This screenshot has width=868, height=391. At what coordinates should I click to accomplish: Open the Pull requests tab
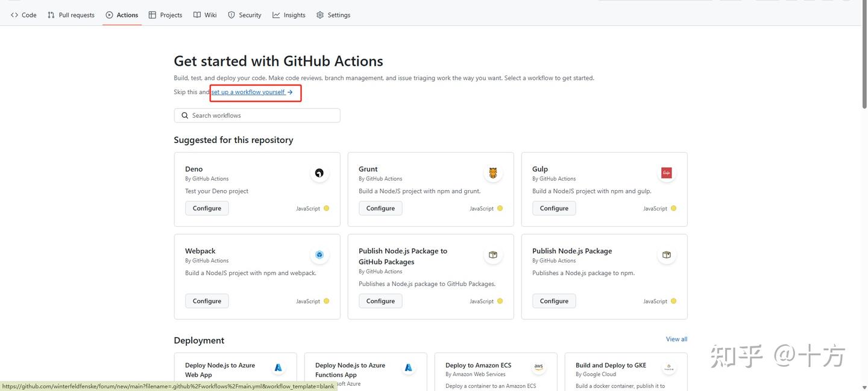coord(71,15)
